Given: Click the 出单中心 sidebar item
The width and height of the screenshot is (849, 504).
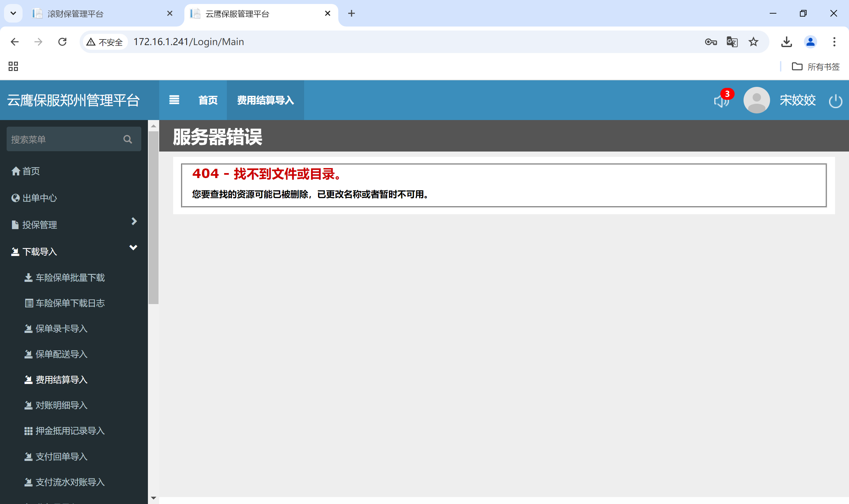Looking at the screenshot, I should coord(39,198).
